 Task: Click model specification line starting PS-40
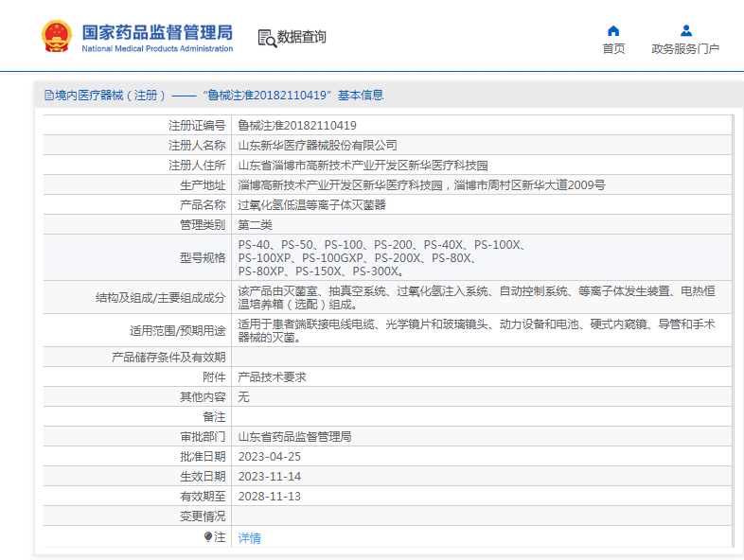coord(381,245)
